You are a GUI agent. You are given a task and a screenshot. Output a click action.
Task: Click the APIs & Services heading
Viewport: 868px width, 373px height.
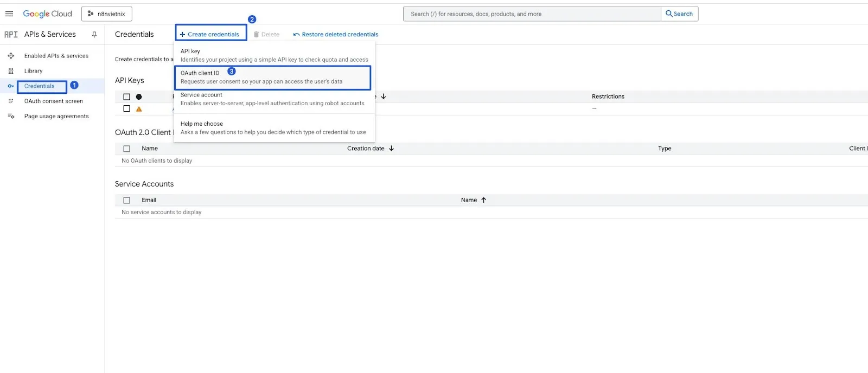coord(50,34)
